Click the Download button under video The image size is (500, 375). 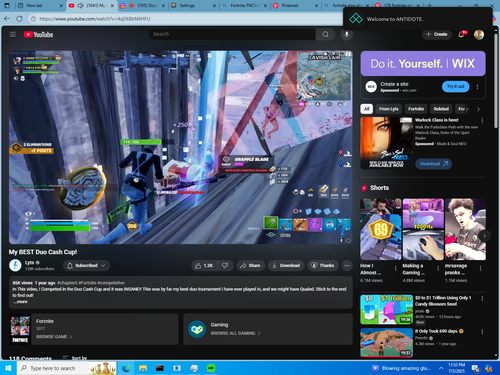[286, 265]
